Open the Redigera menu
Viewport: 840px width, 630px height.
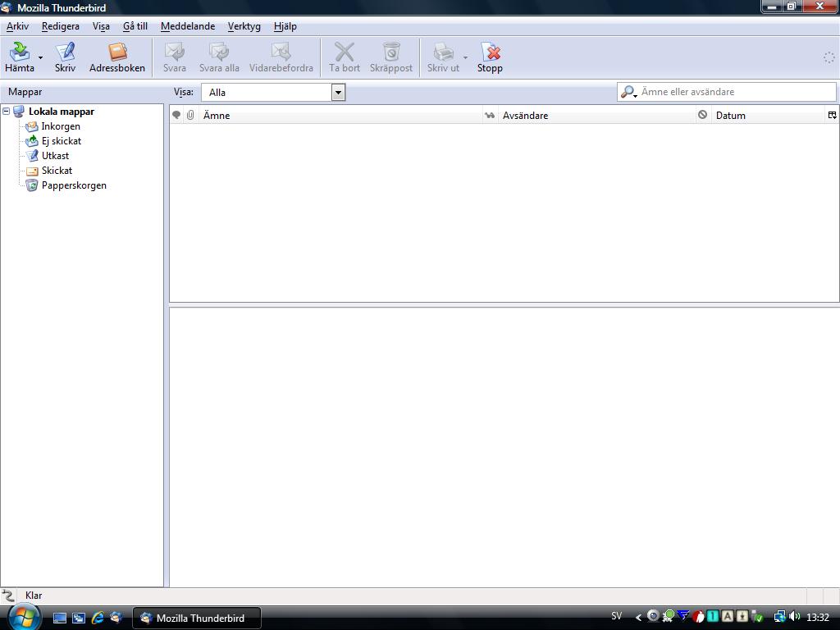coord(61,26)
